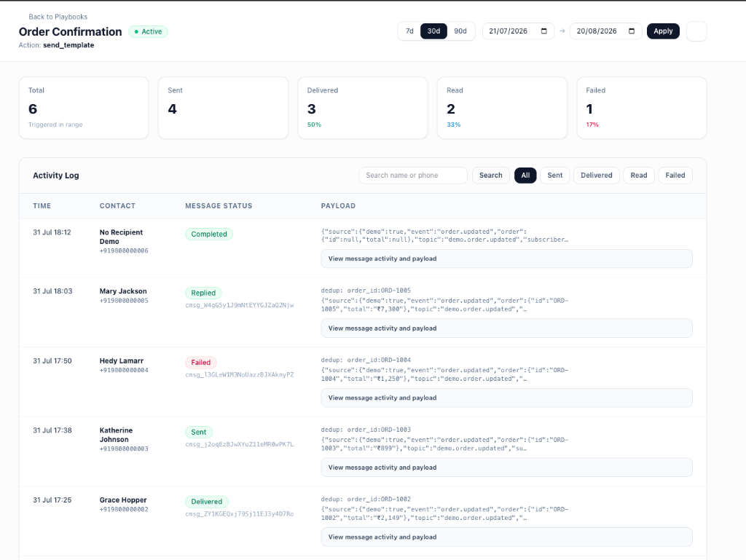Filter Activity Log by Failed
746x560 pixels.
[x=675, y=176]
